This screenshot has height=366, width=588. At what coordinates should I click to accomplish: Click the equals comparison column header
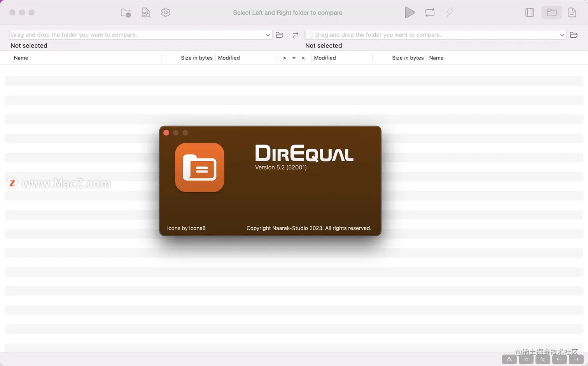[x=294, y=58]
